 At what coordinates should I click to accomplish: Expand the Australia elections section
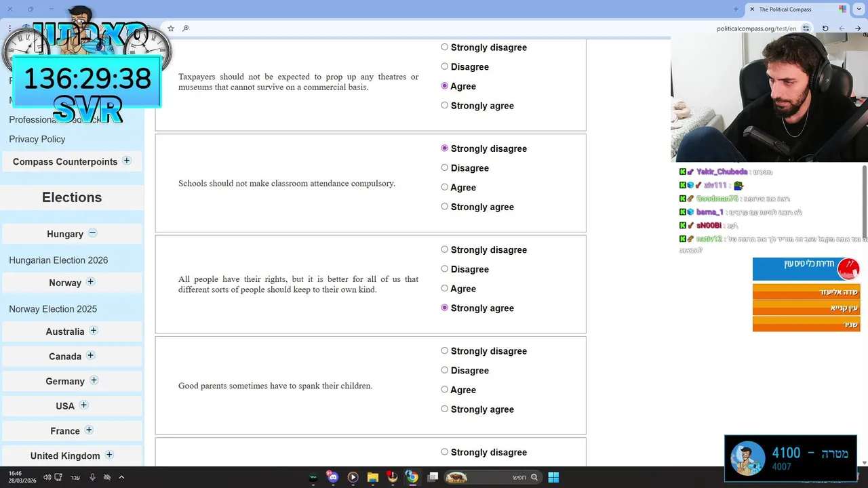coord(94,331)
